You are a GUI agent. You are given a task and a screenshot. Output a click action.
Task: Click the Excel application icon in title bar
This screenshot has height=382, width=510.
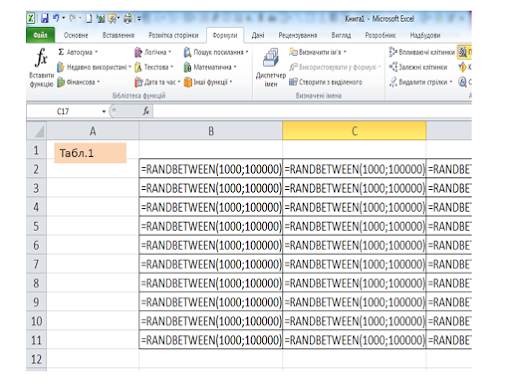click(x=31, y=18)
